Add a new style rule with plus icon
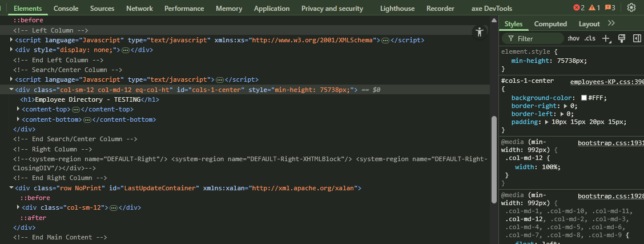 pyautogui.click(x=606, y=39)
